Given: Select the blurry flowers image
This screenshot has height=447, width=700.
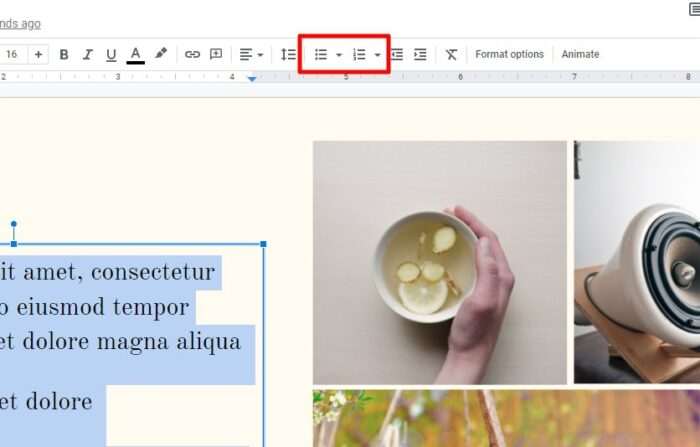Looking at the screenshot, I should pos(506,418).
